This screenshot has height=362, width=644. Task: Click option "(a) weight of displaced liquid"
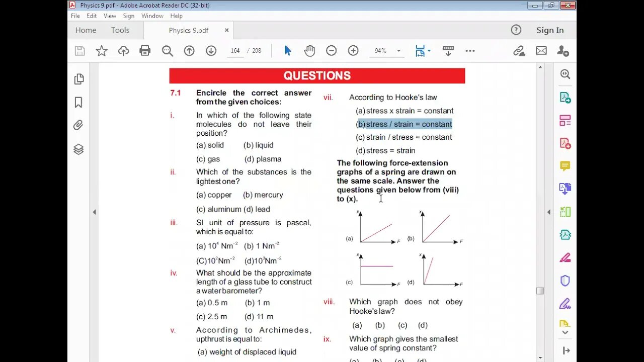coord(247,352)
